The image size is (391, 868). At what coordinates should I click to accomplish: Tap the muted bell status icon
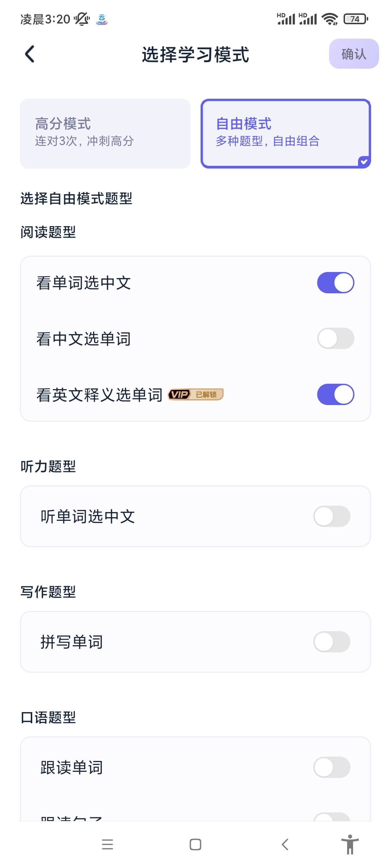tap(82, 19)
